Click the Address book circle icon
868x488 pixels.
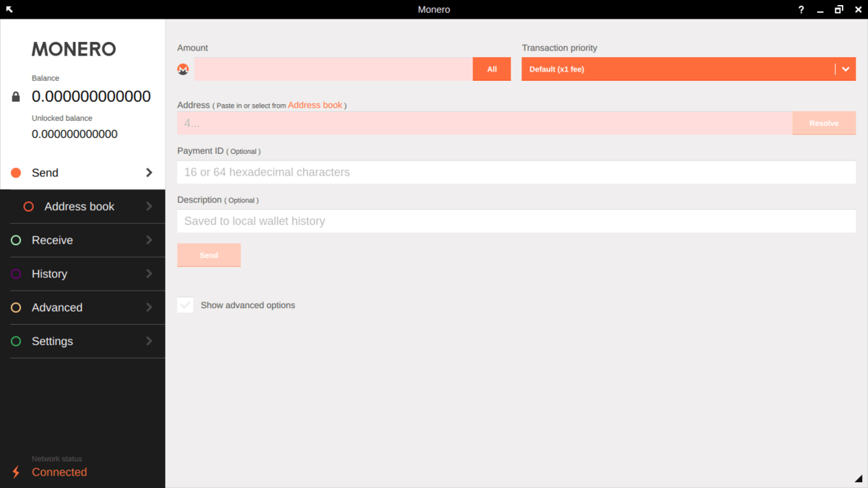pos(29,206)
